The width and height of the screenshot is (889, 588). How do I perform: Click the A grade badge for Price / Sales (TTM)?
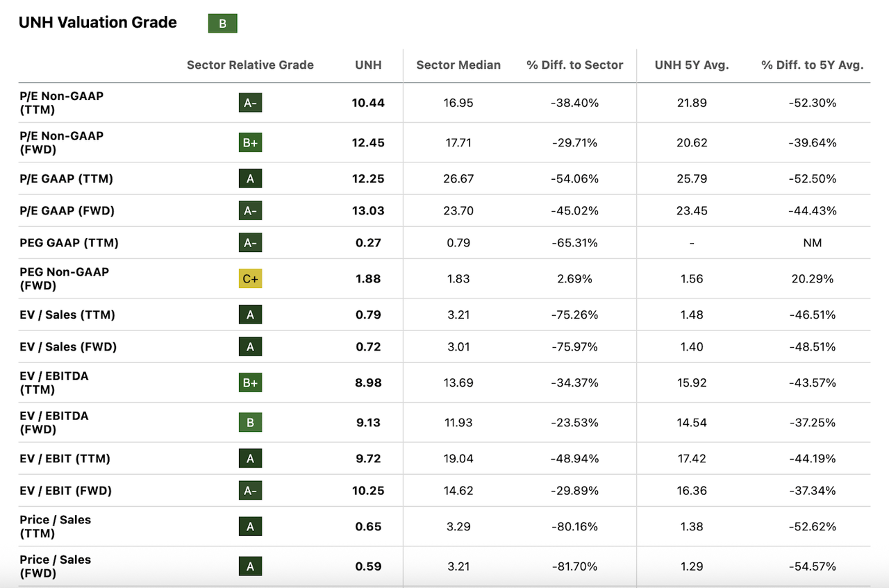point(250,527)
